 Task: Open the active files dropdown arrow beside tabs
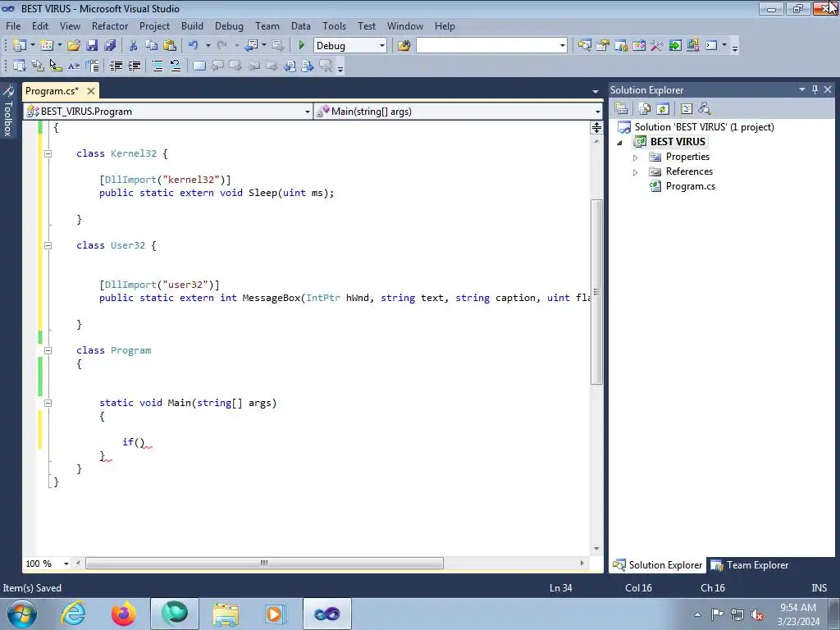click(596, 92)
